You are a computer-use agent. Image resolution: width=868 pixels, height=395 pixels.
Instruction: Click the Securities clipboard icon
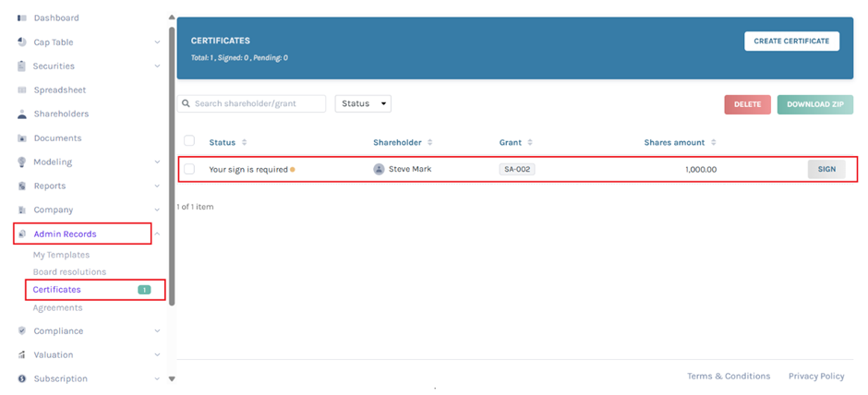[22, 66]
